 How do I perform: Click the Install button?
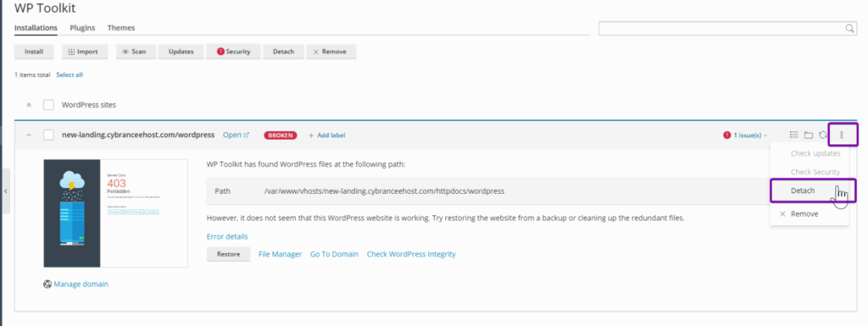[x=34, y=52]
